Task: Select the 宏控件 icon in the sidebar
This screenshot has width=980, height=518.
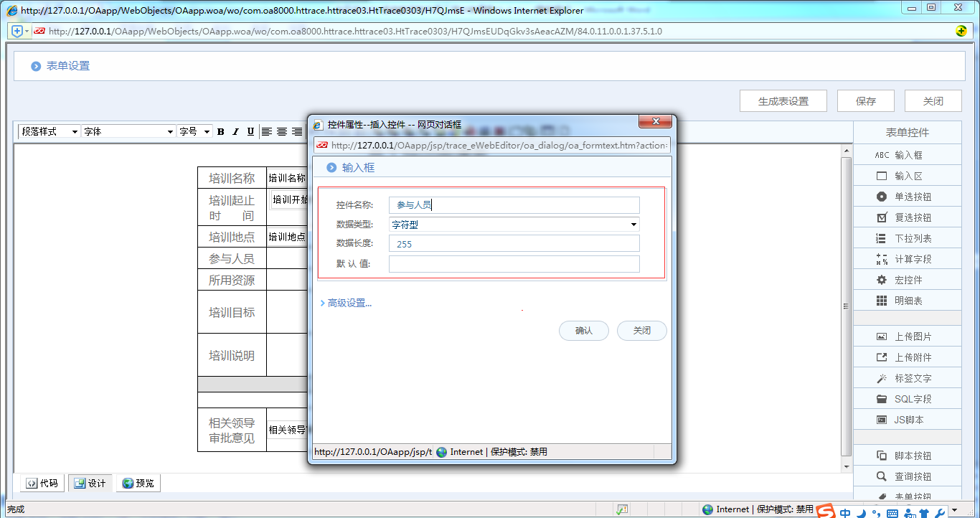Action: [907, 279]
